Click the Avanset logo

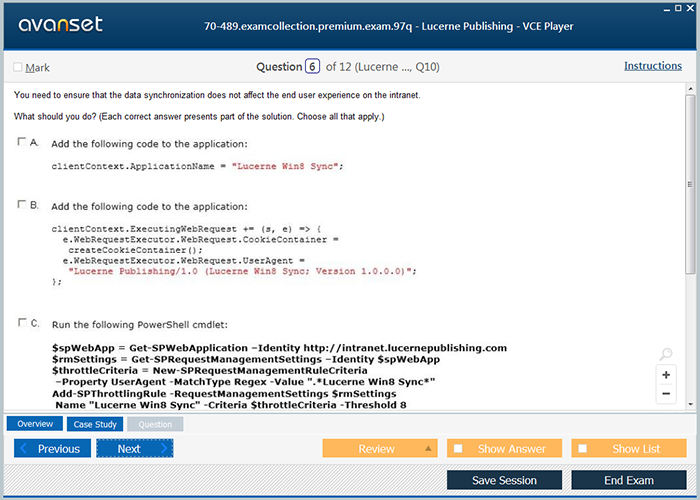[60, 25]
